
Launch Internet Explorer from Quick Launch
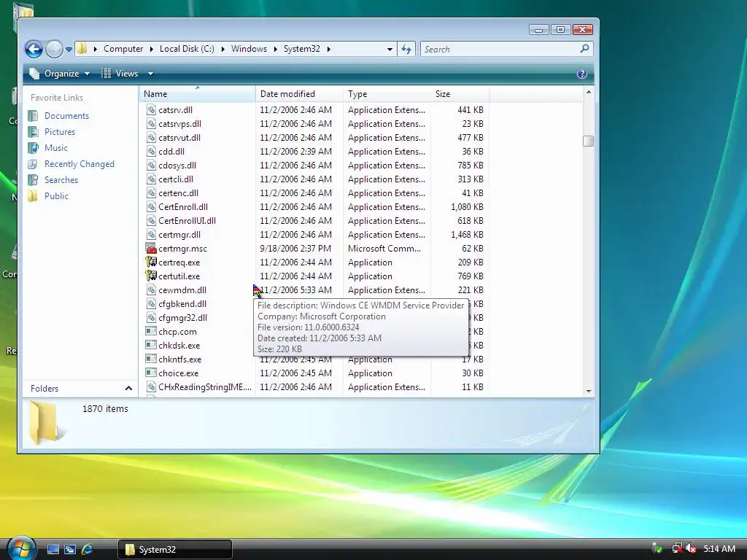[88, 549]
